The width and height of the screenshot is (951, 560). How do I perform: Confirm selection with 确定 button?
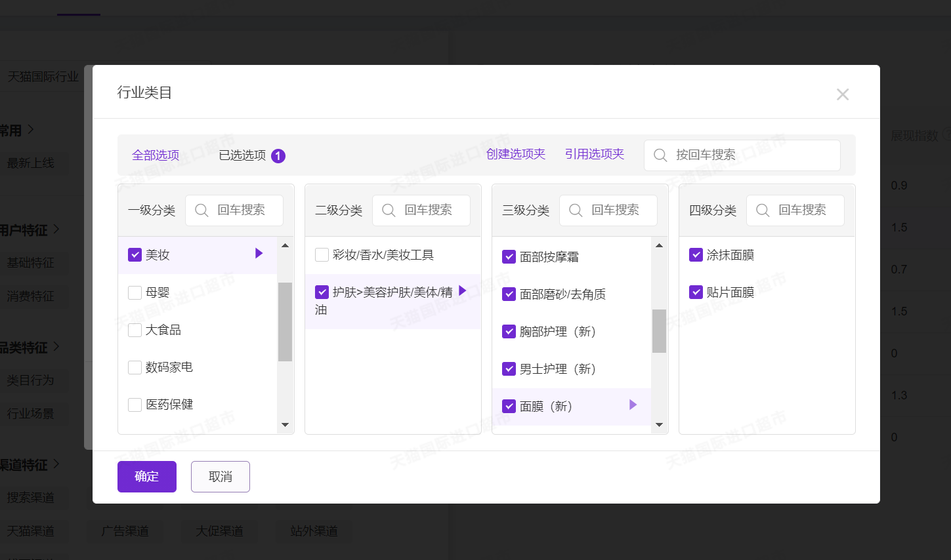tap(147, 477)
